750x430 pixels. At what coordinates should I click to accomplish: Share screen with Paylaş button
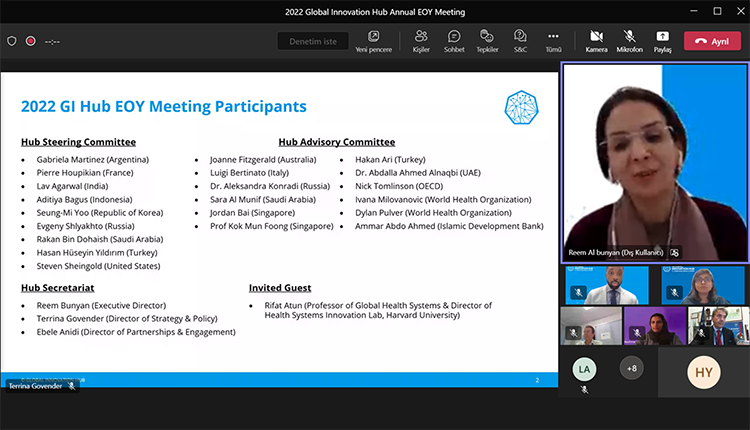tap(662, 40)
